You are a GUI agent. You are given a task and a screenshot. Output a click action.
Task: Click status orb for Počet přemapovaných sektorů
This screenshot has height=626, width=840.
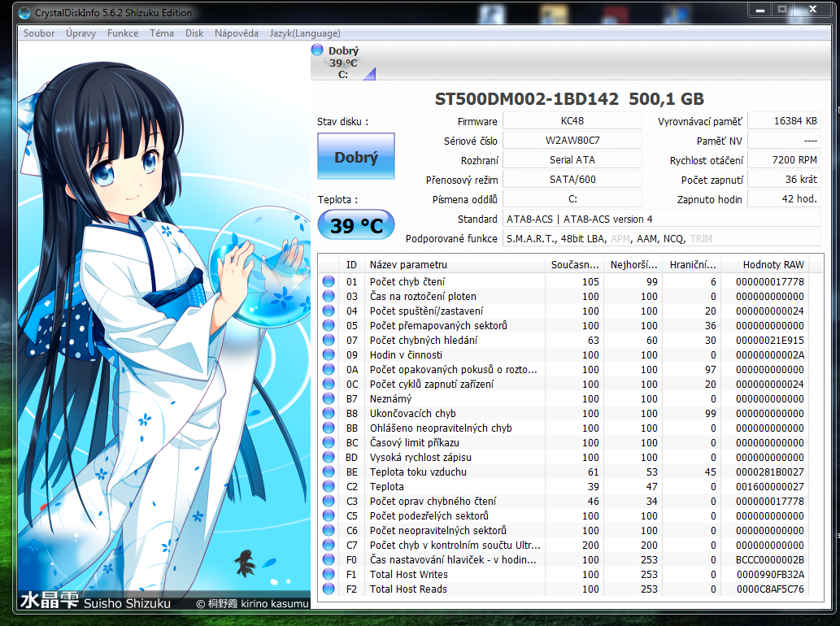tap(329, 325)
